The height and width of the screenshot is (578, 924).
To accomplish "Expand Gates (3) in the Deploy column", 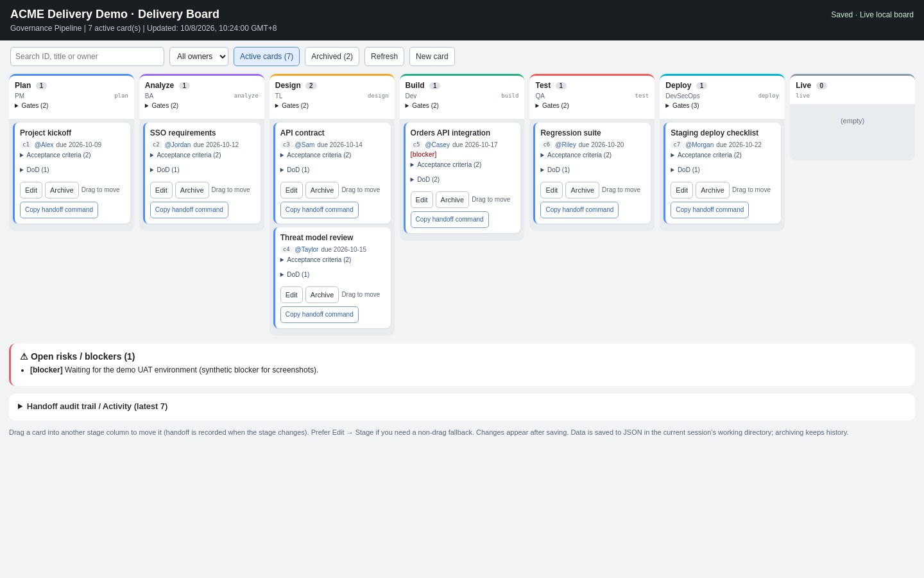I will [x=682, y=106].
